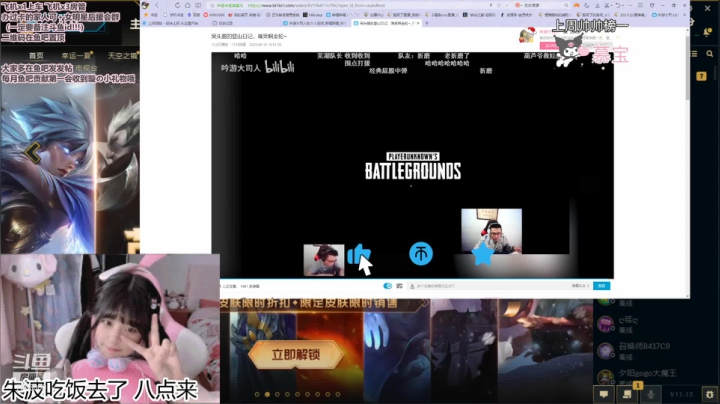Click the pink follow button near uploader
Viewport: 720px width, 404px height.
[550, 45]
